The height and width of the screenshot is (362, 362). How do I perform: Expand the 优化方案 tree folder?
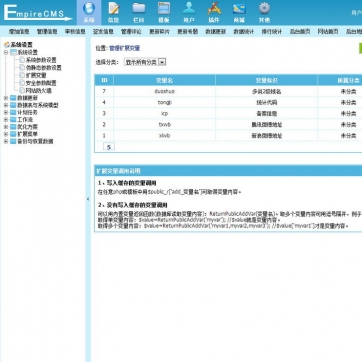pyautogui.click(x=6, y=127)
